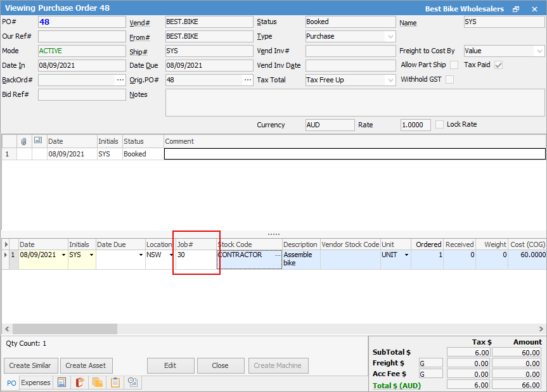
Task: Open the stock line Initials dropdown arrow
Action: [91, 255]
